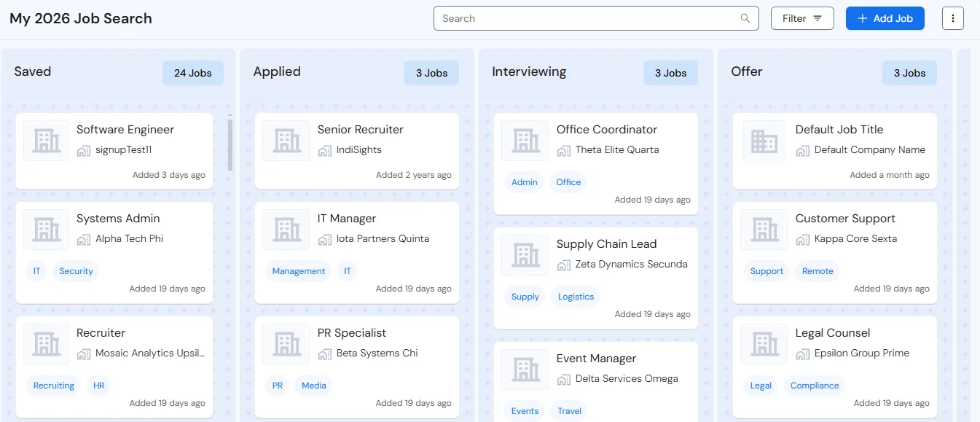Click the building icon on Event Manager card

[x=525, y=370]
